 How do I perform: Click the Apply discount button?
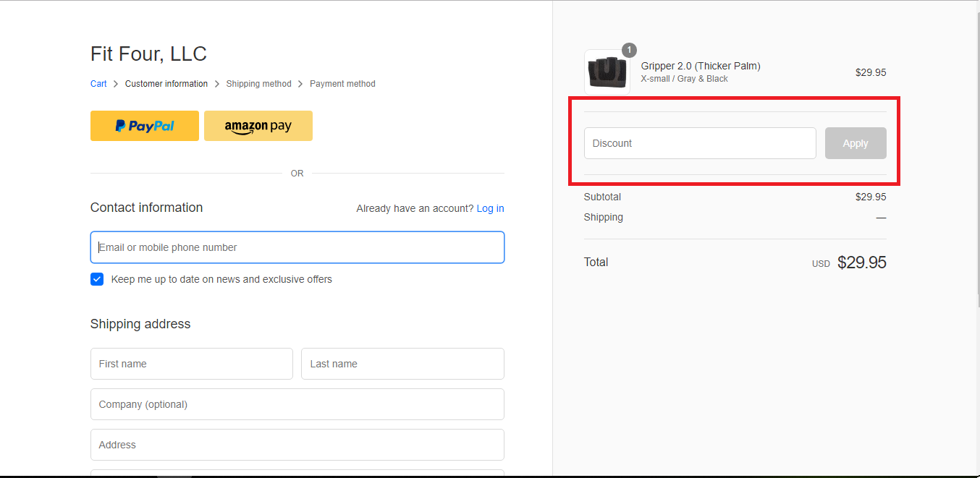(856, 143)
